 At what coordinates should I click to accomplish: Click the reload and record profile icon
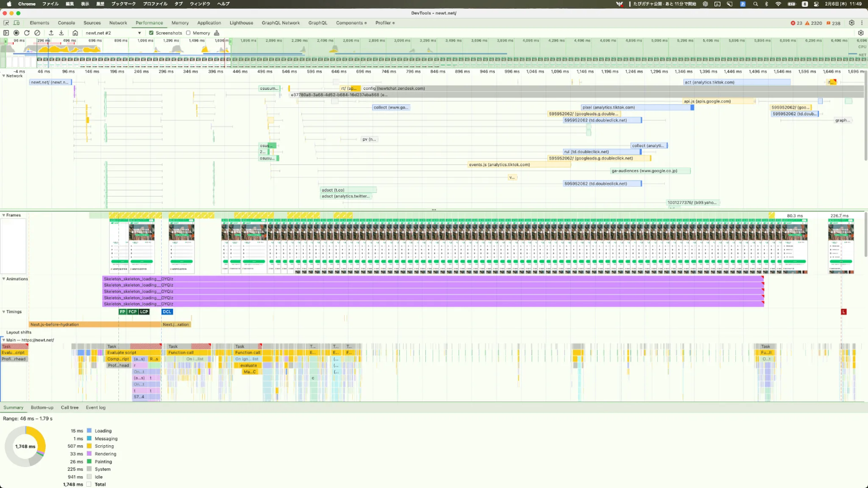click(x=27, y=33)
